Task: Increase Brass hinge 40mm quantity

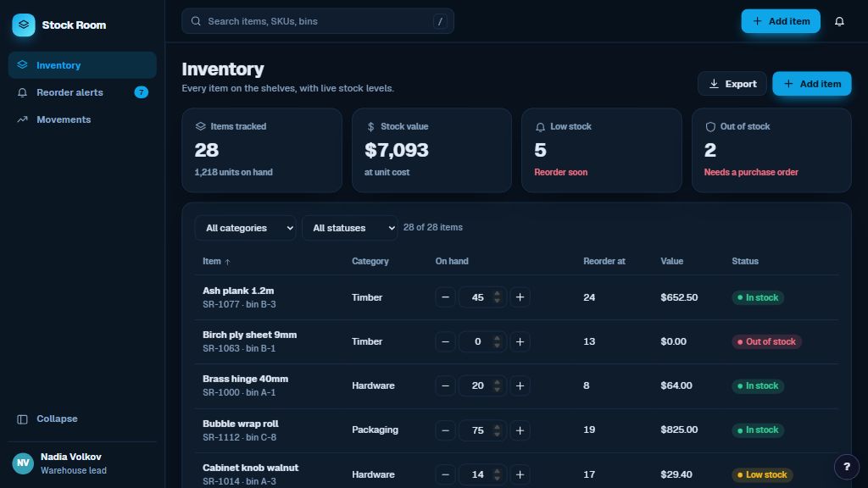Action: coord(520,385)
